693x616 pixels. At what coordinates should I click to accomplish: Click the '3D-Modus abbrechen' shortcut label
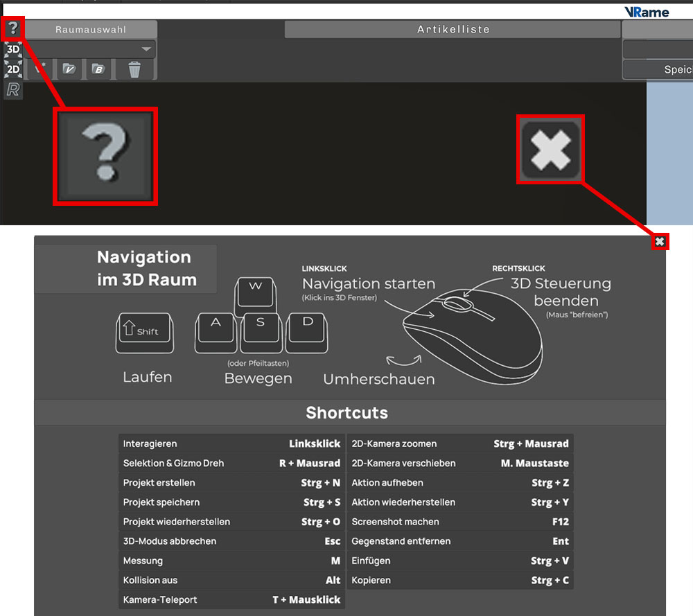pos(170,541)
